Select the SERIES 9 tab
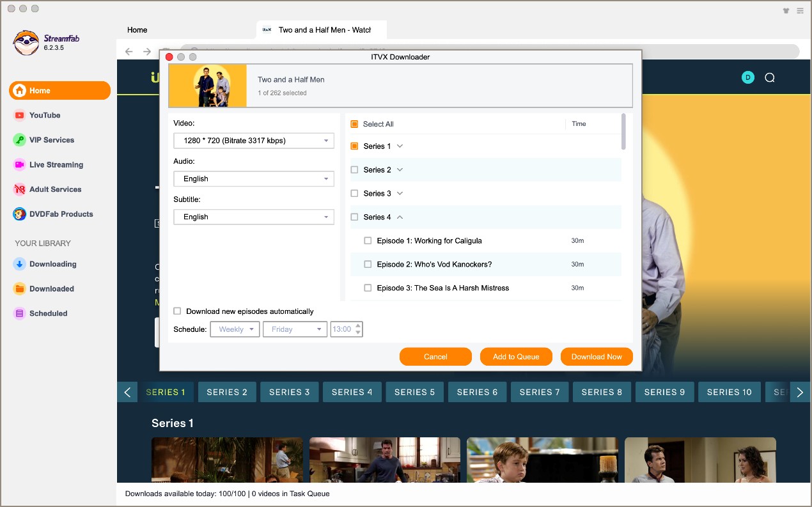This screenshot has width=812, height=507. coord(664,392)
